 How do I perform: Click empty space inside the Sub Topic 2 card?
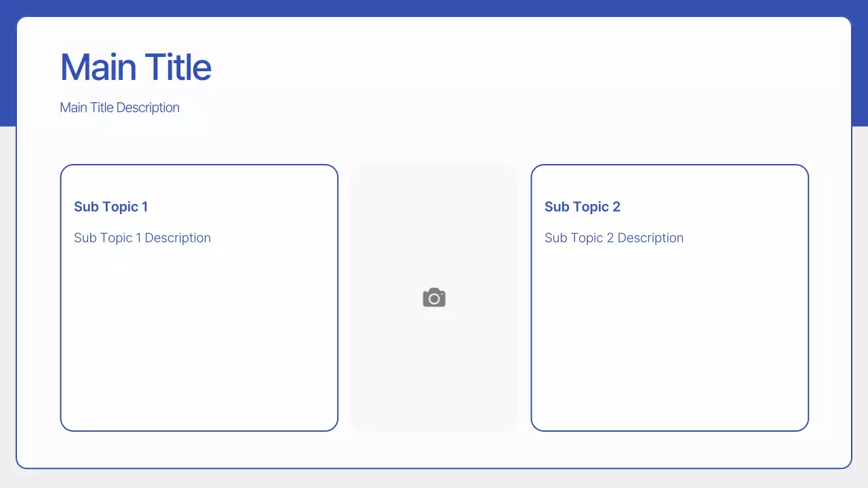[x=669, y=339]
